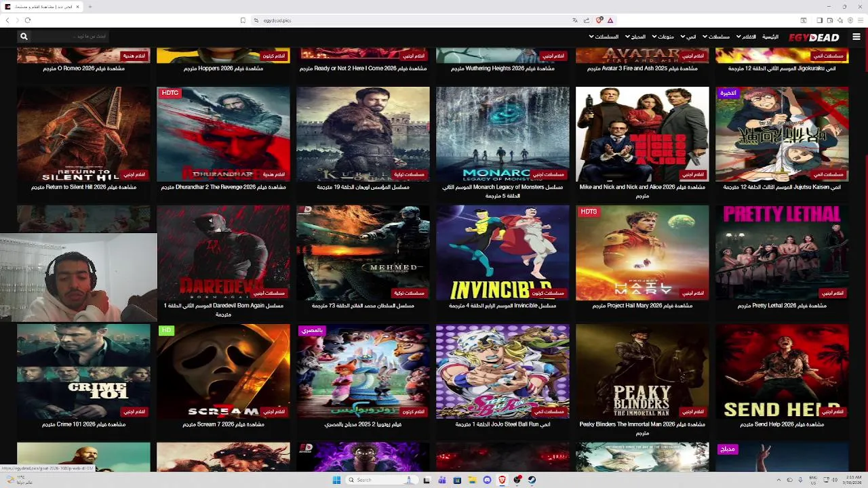Close the EgyDead browser tab
The image size is (868, 488).
[x=78, y=7]
